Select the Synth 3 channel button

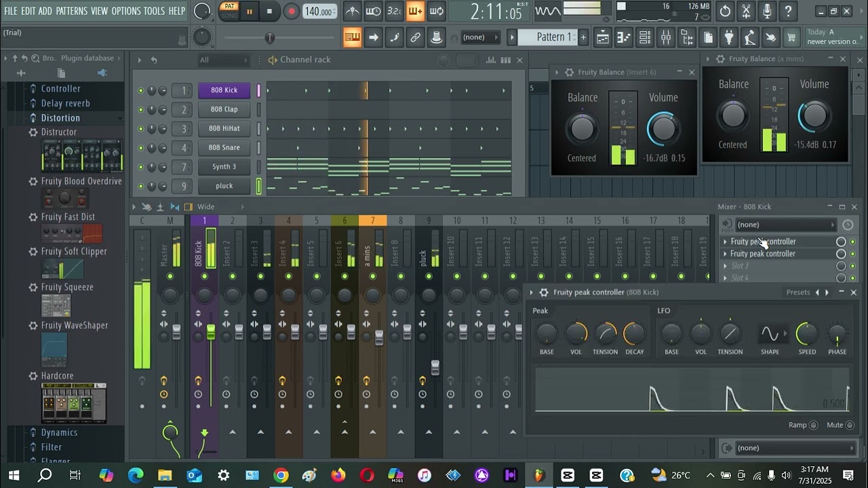(224, 167)
